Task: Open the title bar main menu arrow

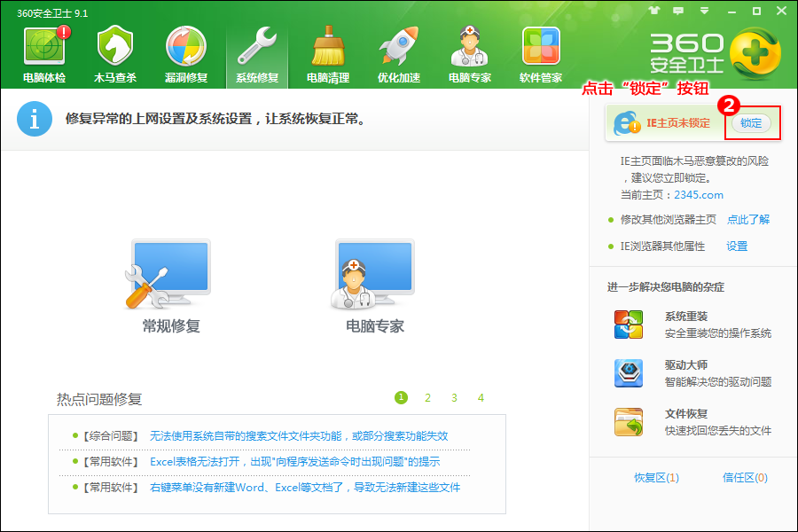Action: pos(704,10)
